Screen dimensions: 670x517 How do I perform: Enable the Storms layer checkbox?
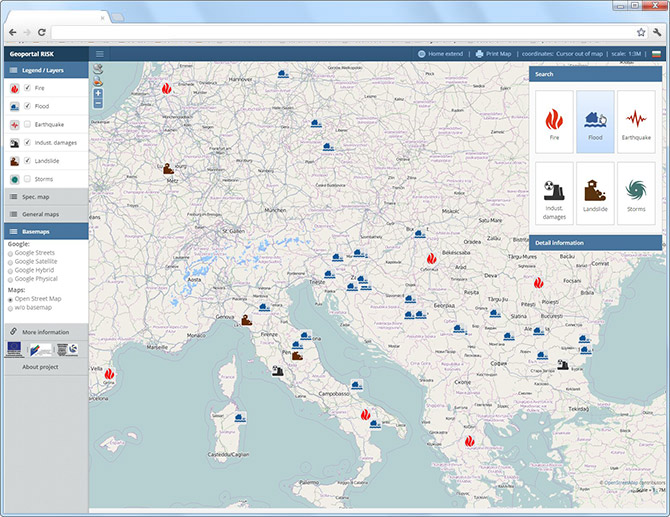coord(28,179)
